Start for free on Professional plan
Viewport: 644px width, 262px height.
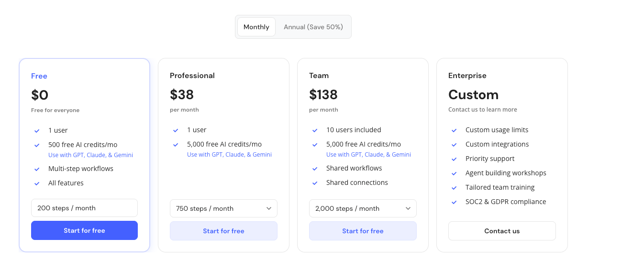(x=223, y=231)
